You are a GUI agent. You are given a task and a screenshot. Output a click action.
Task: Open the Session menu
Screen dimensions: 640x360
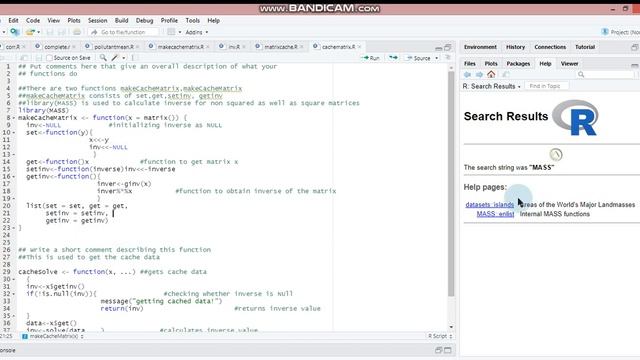tap(98, 20)
